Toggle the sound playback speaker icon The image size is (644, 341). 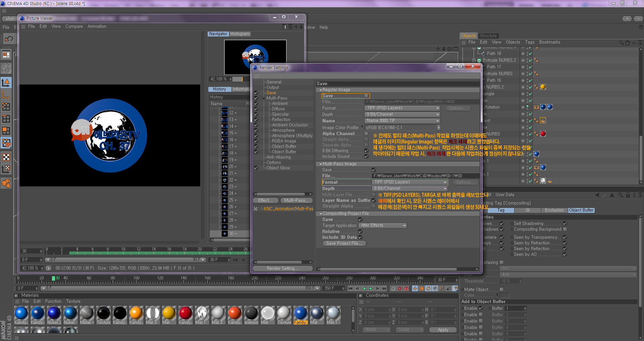click(x=448, y=288)
